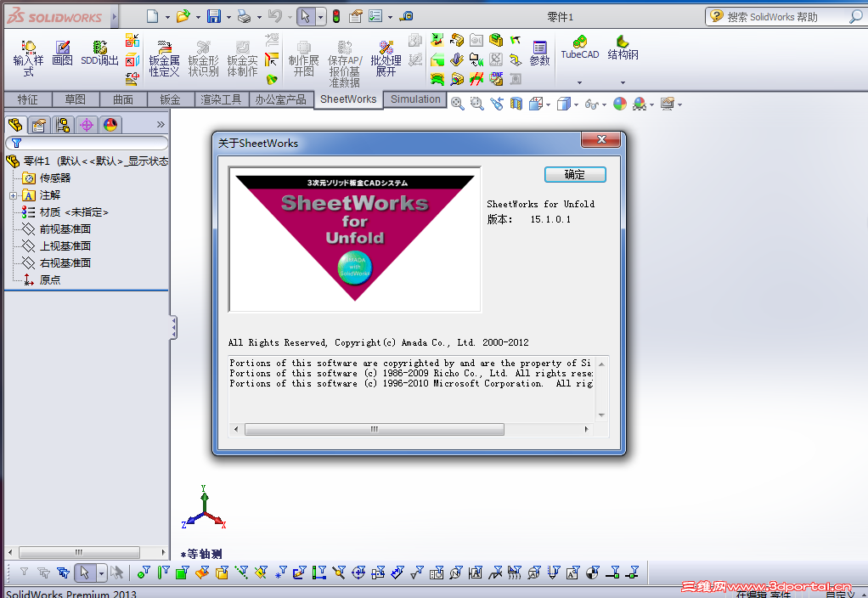Switch to the 曲面 tab

click(x=123, y=99)
